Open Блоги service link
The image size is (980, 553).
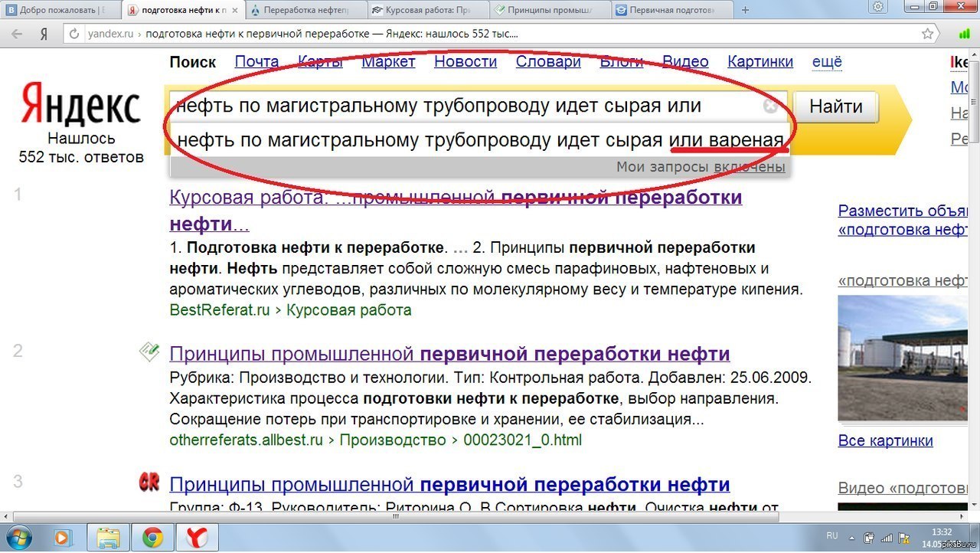(622, 62)
